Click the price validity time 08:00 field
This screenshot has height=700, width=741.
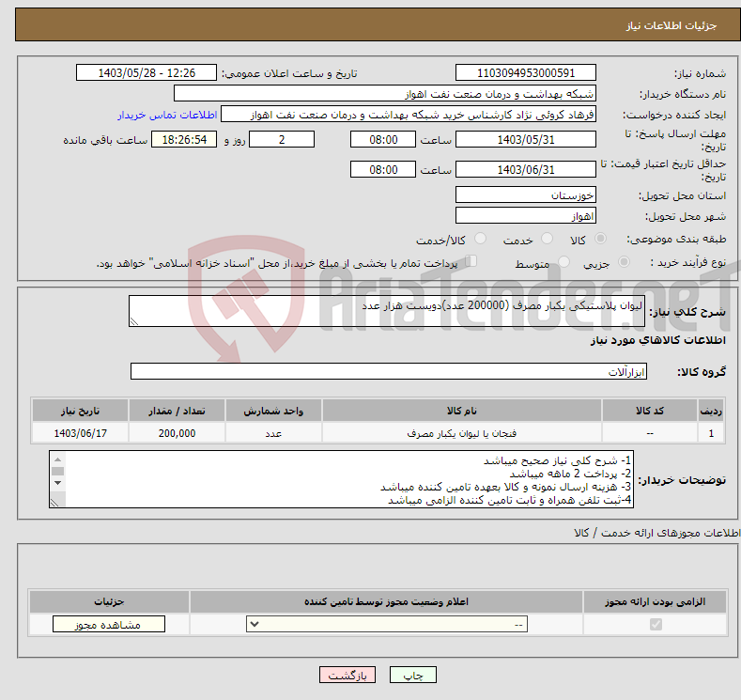click(x=383, y=169)
